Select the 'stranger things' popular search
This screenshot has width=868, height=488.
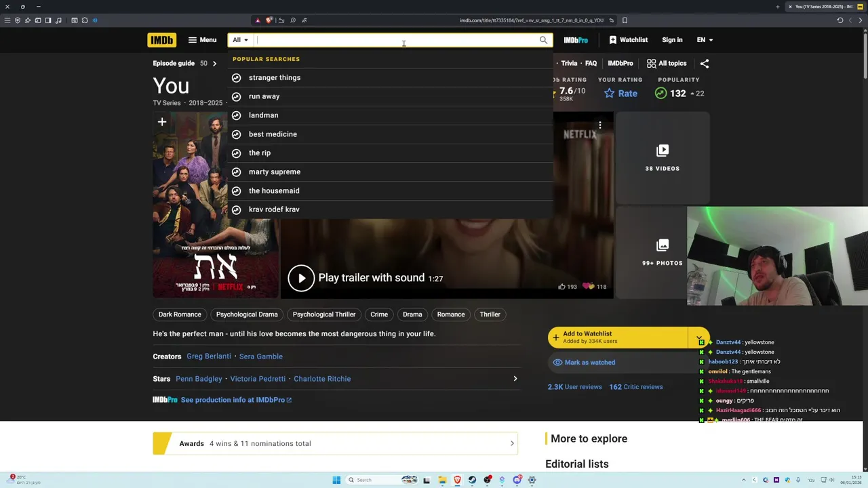pyautogui.click(x=391, y=77)
